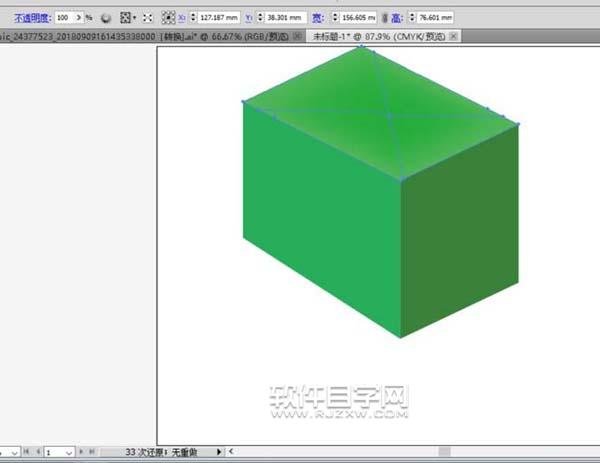Close the [转换].ai document tab

297,36
